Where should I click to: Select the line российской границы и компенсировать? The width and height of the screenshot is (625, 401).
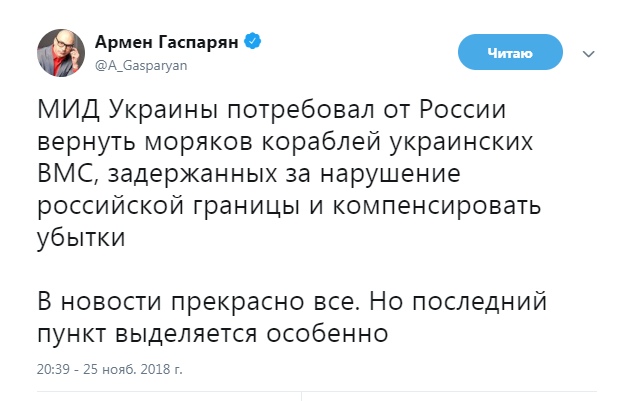[x=289, y=206]
